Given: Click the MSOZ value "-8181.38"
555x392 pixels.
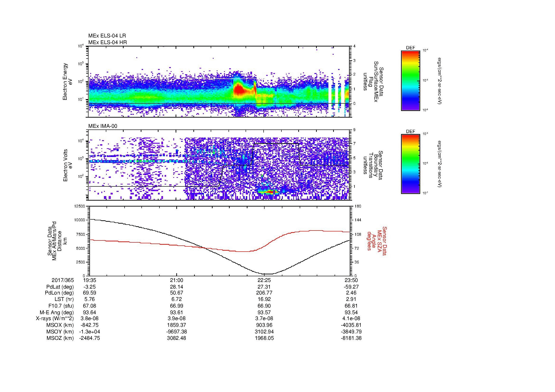Looking at the screenshot, I should point(351,338).
